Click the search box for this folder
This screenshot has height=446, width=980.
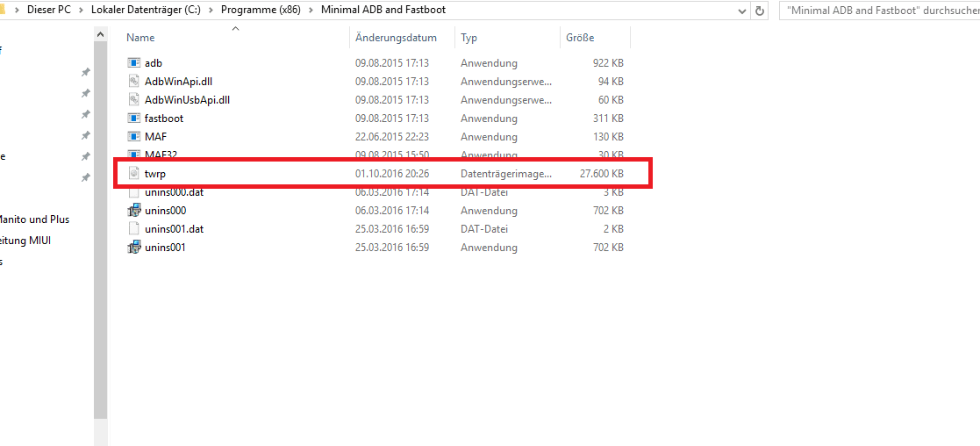(x=879, y=11)
